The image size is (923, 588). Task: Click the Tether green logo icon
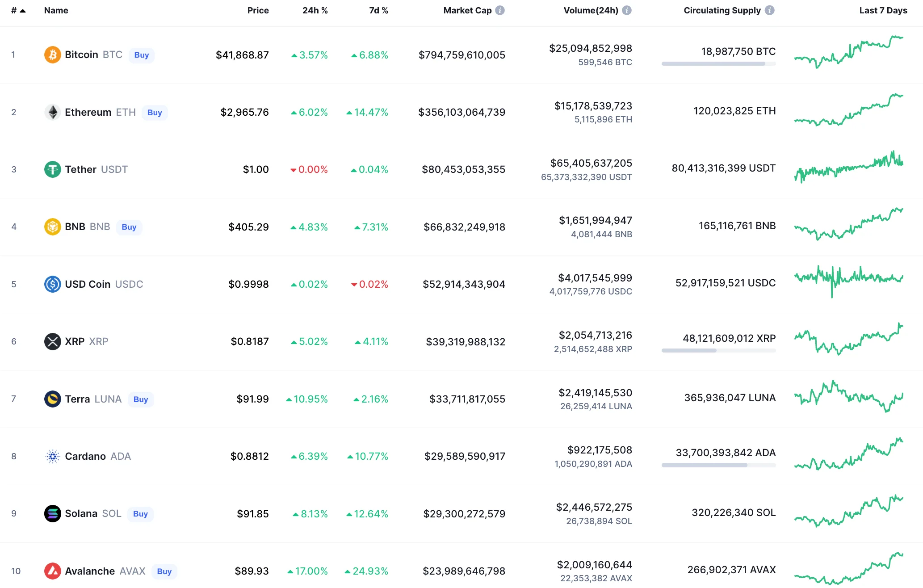pyautogui.click(x=52, y=169)
